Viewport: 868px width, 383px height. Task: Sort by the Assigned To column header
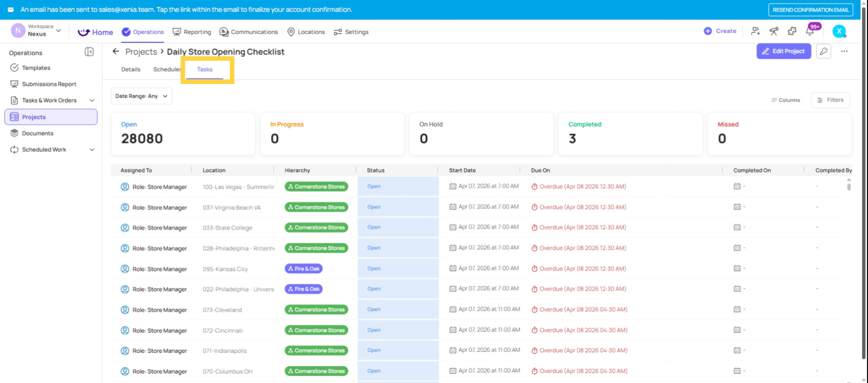tap(136, 170)
